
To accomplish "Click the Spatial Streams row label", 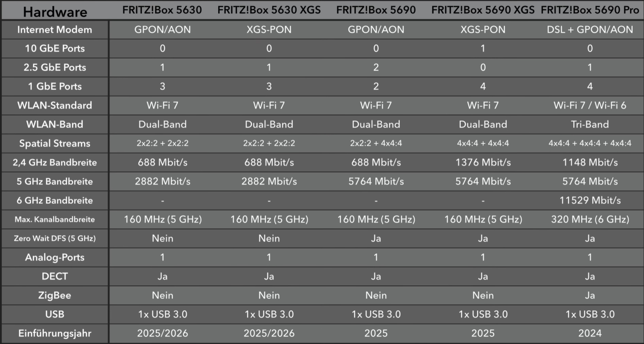I will click(x=55, y=143).
